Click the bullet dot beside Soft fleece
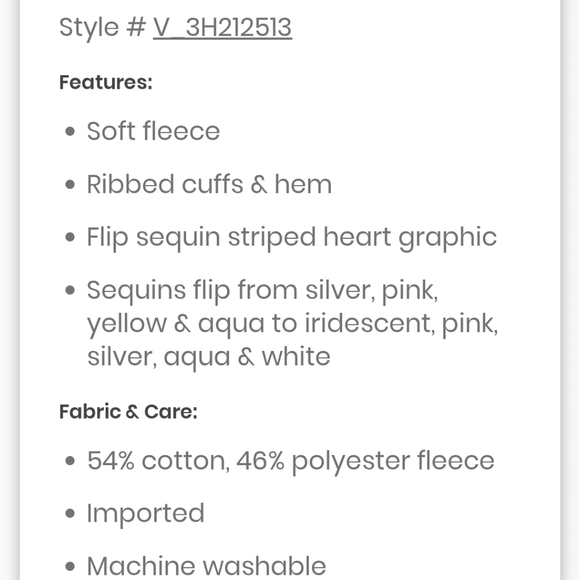Screen dimensions: 579x580 click(x=70, y=132)
